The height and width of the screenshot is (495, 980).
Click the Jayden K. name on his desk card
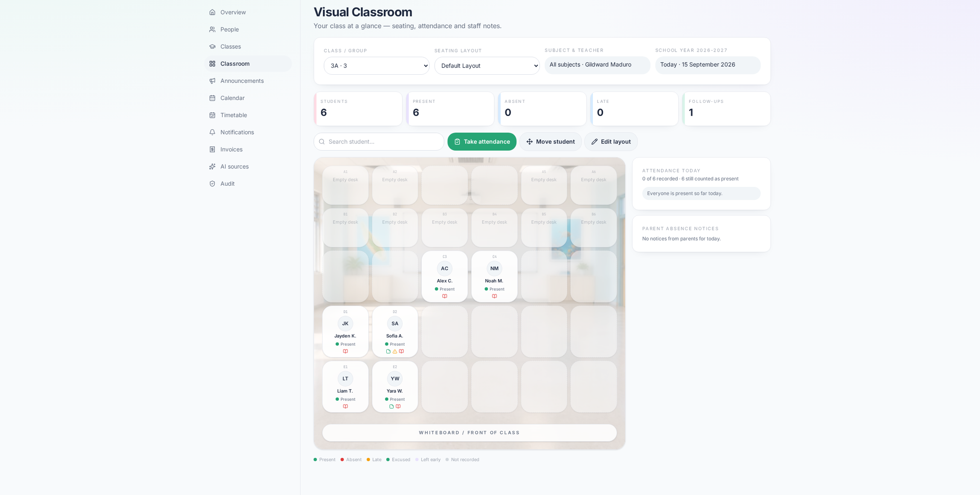click(345, 336)
